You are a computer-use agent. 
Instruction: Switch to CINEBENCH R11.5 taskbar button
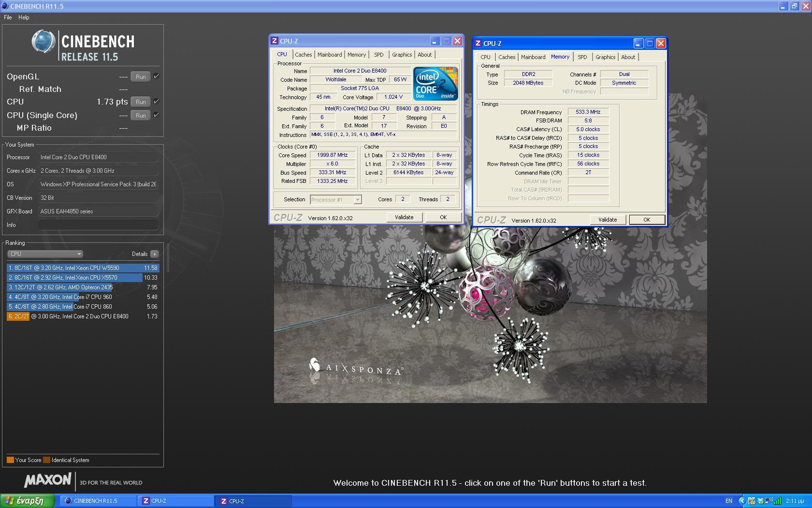[x=98, y=501]
